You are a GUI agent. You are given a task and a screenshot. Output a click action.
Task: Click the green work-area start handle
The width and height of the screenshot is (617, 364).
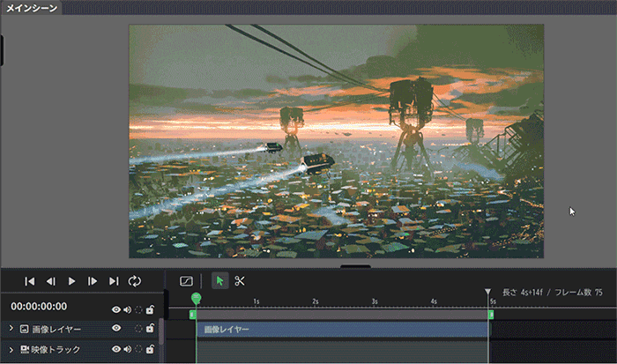click(x=192, y=315)
